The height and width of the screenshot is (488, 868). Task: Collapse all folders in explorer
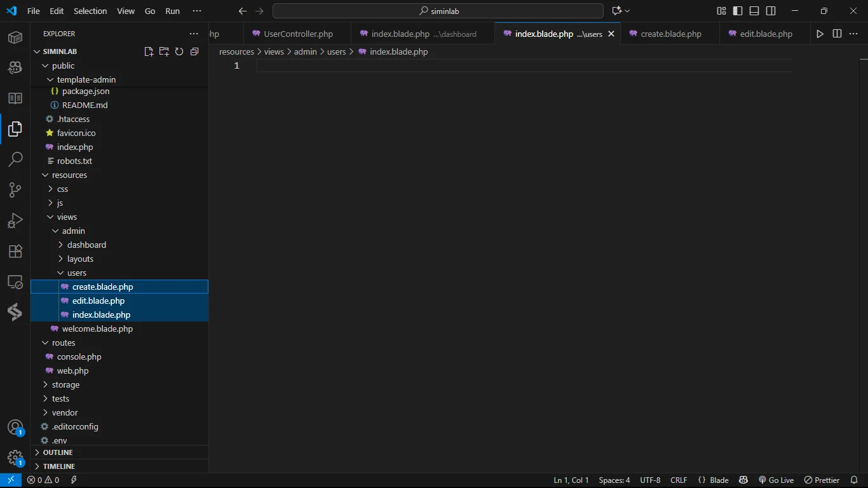tap(194, 51)
